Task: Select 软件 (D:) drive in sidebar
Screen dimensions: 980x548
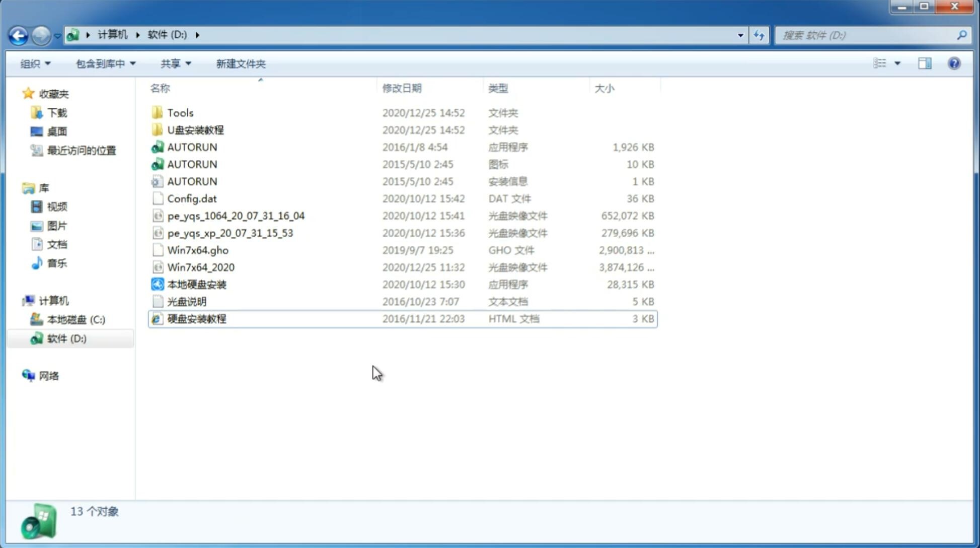Action: [66, 338]
